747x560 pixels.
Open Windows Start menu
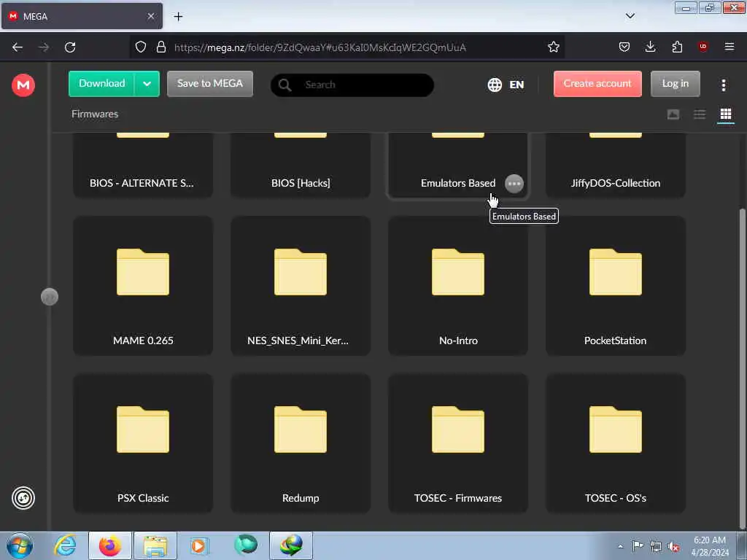click(20, 545)
